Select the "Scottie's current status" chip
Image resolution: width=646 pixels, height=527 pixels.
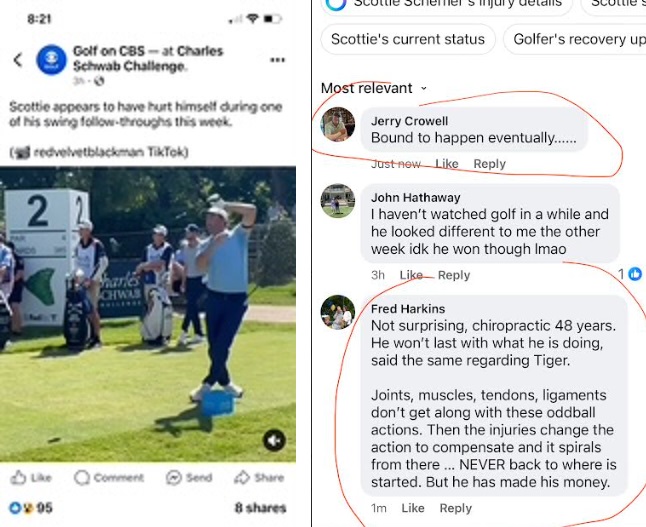pos(408,40)
